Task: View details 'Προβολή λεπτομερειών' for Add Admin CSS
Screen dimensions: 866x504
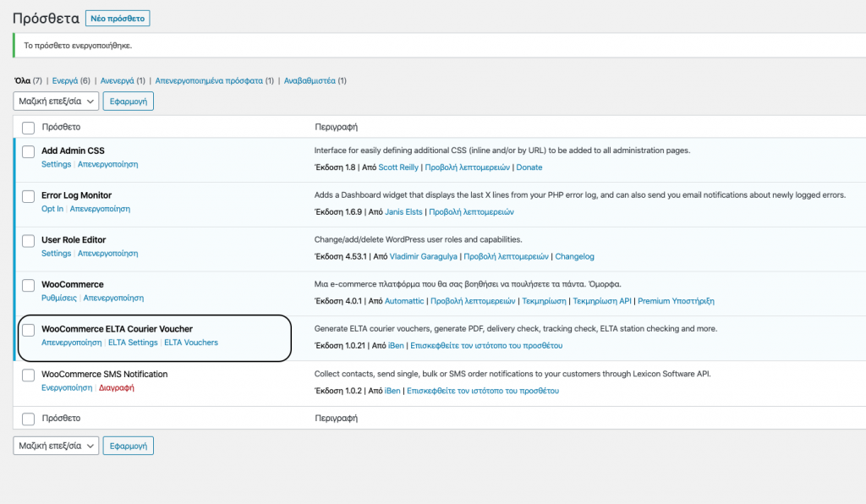Action: click(x=467, y=167)
